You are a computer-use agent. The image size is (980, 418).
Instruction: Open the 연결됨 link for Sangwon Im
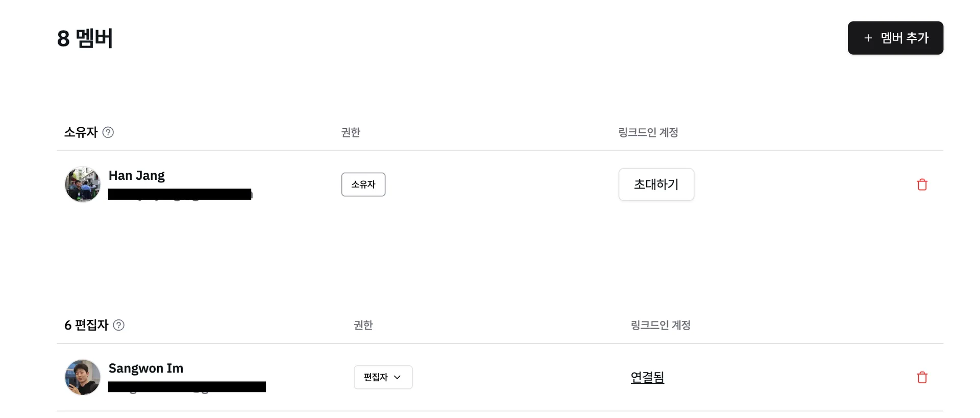[x=647, y=377]
